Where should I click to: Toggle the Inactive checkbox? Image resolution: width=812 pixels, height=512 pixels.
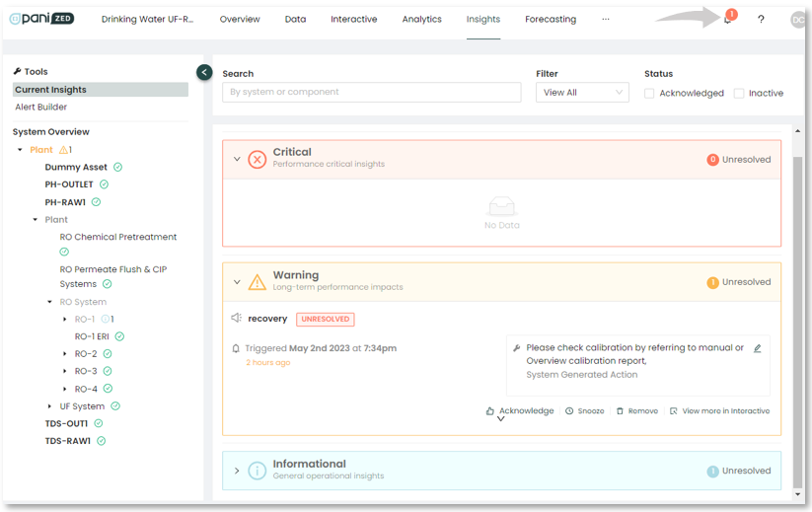click(x=738, y=94)
